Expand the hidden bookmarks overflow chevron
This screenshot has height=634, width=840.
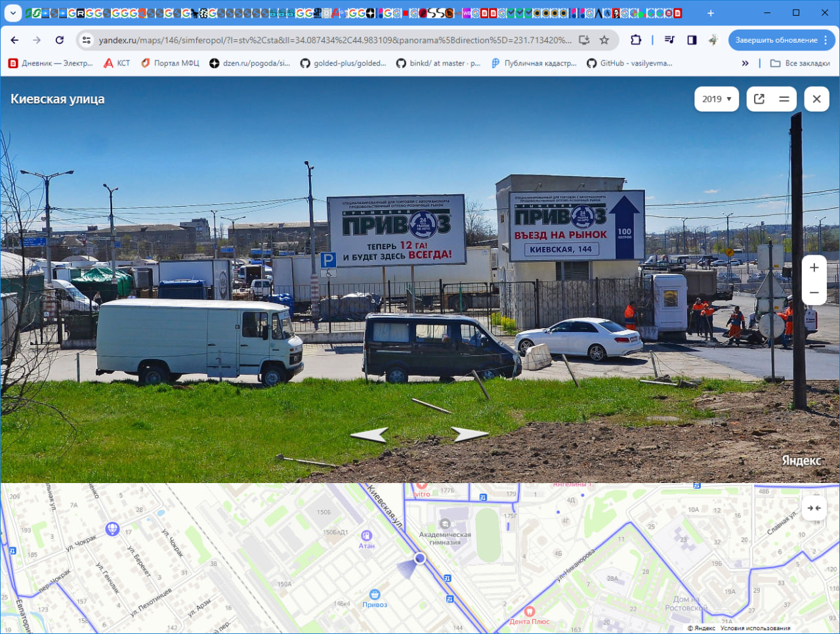pos(745,63)
